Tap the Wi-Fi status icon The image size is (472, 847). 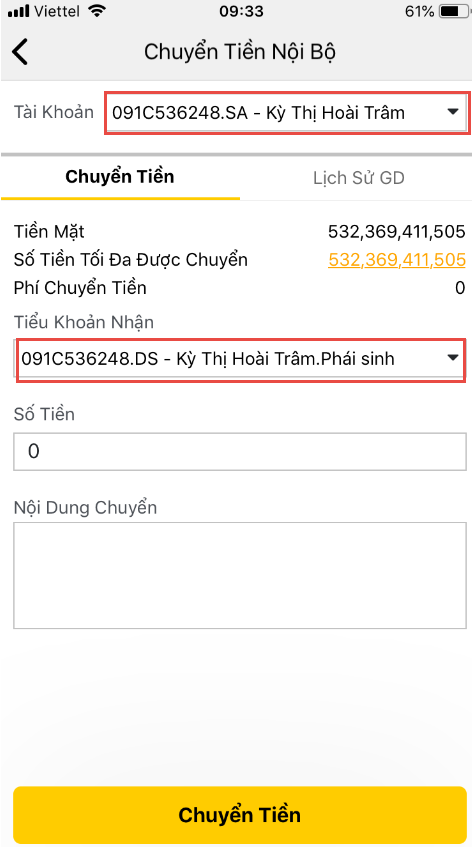[x=97, y=11]
